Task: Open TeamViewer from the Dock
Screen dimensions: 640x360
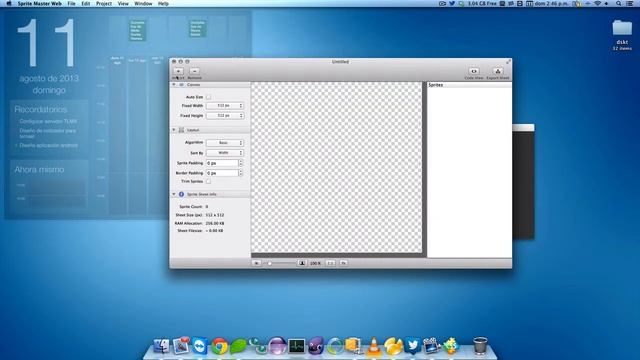Action: 200,346
